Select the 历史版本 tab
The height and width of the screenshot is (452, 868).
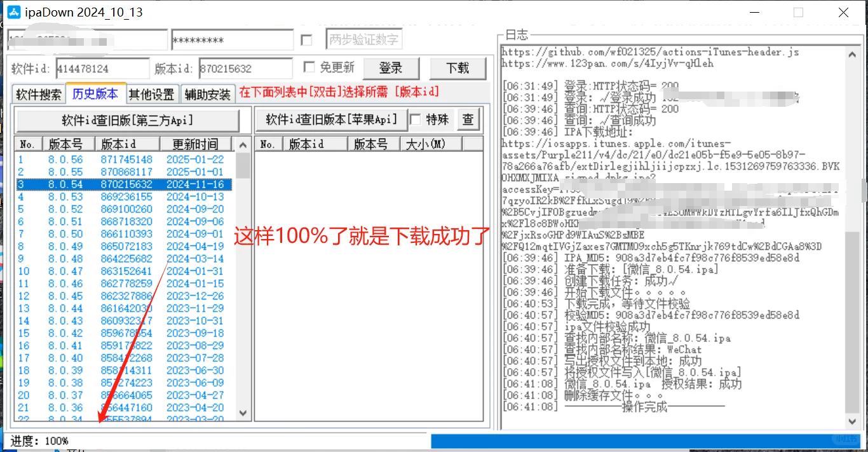click(95, 93)
